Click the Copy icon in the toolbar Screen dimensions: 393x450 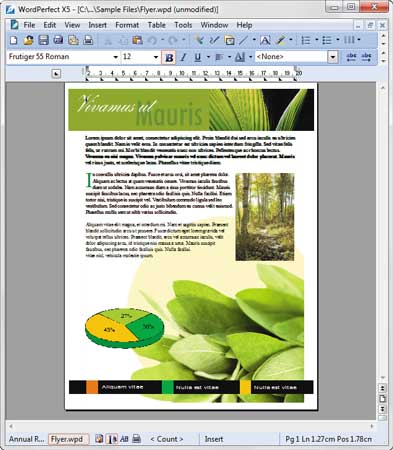point(123,41)
